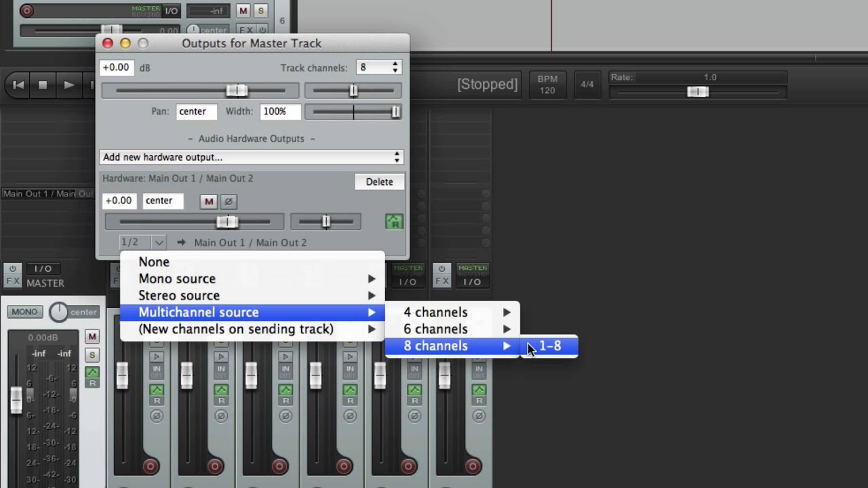Click the master pan slider beside volume
The image size is (868, 488).
click(x=353, y=90)
